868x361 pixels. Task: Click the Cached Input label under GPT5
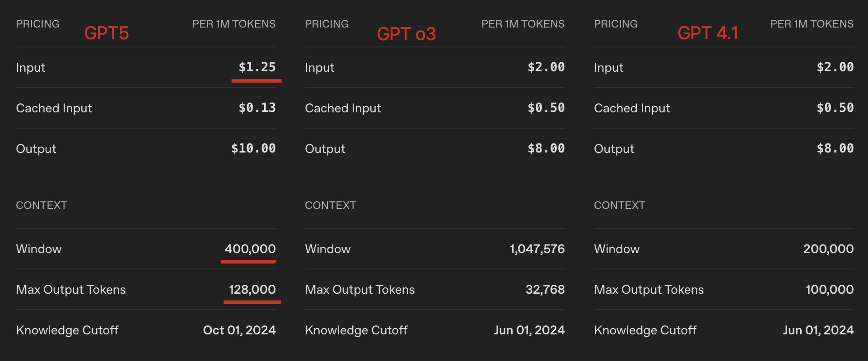(x=54, y=108)
